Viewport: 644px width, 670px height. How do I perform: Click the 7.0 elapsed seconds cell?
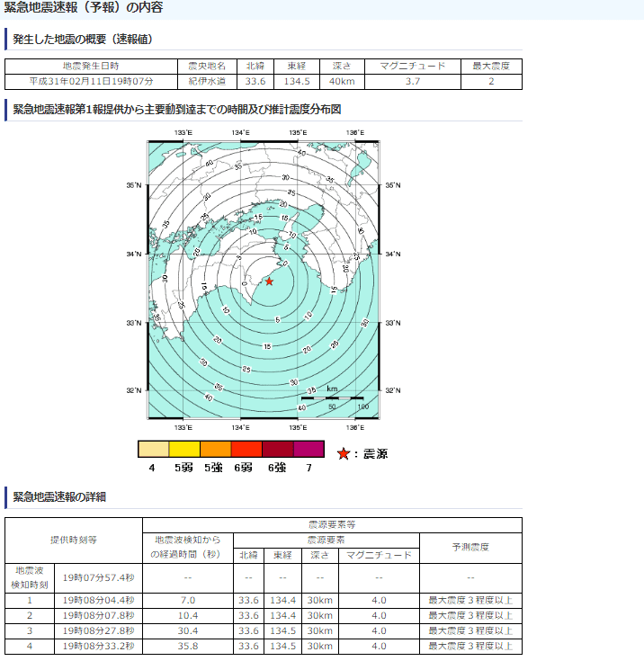(x=188, y=601)
